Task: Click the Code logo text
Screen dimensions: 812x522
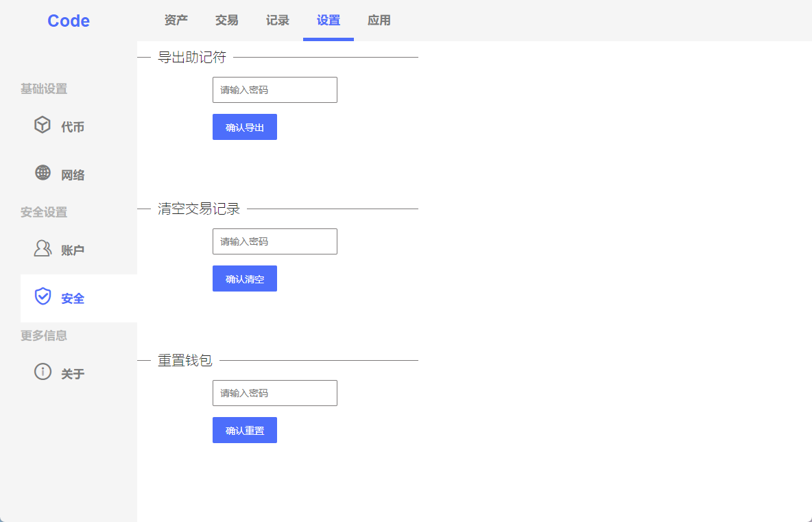Action: [x=69, y=21]
